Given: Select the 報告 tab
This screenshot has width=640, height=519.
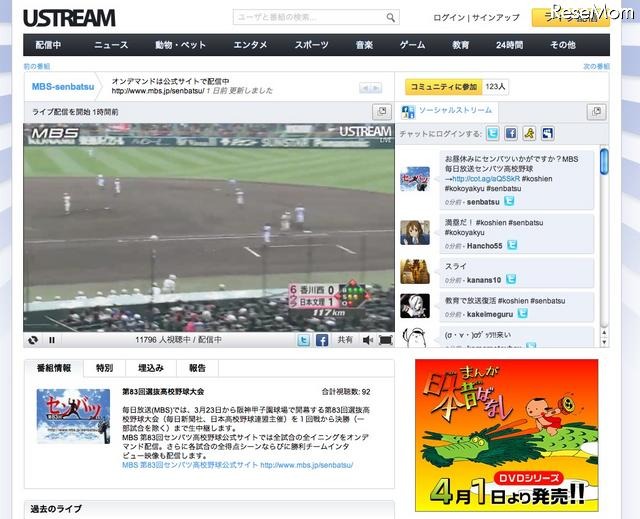Looking at the screenshot, I should pyautogui.click(x=198, y=368).
